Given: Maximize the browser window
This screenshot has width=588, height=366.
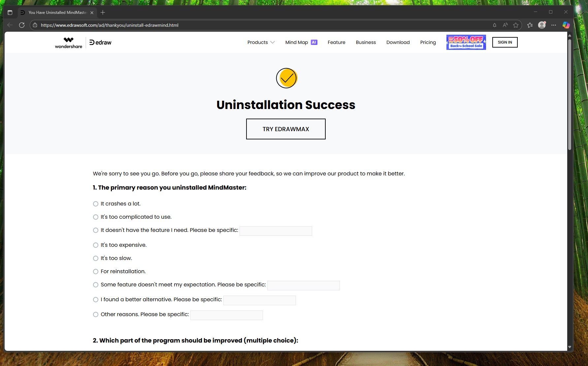Looking at the screenshot, I should tap(551, 12).
